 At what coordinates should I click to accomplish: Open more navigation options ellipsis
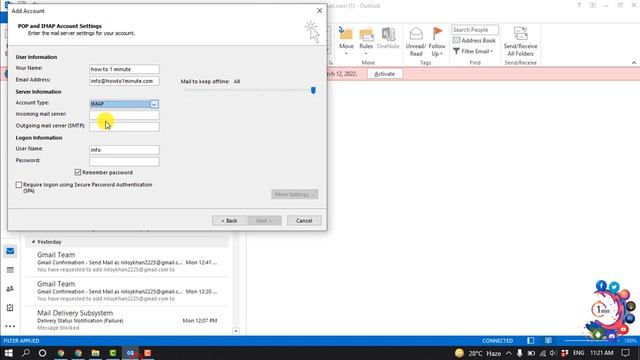pyautogui.click(x=10, y=326)
